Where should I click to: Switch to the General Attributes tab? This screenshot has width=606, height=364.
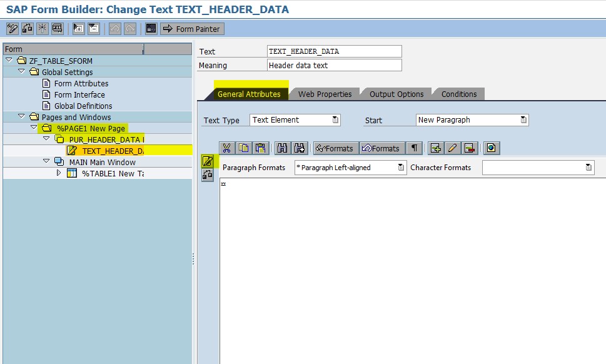(x=249, y=94)
